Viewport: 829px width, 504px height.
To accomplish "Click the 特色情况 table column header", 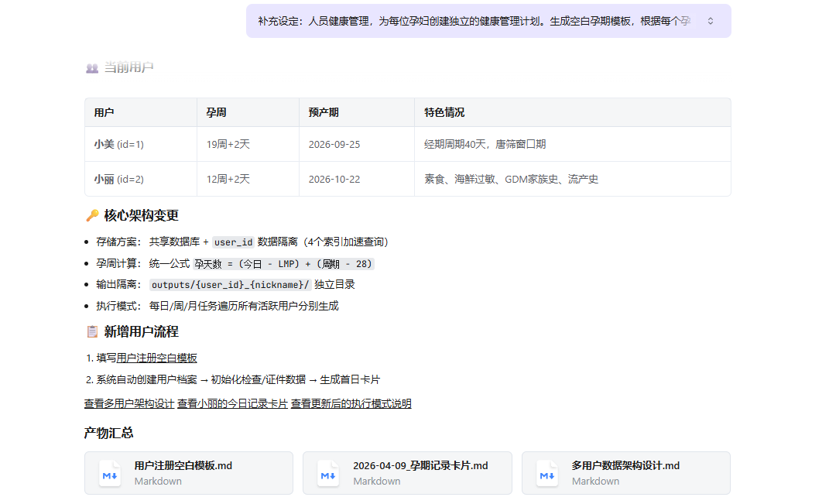I will (444, 112).
